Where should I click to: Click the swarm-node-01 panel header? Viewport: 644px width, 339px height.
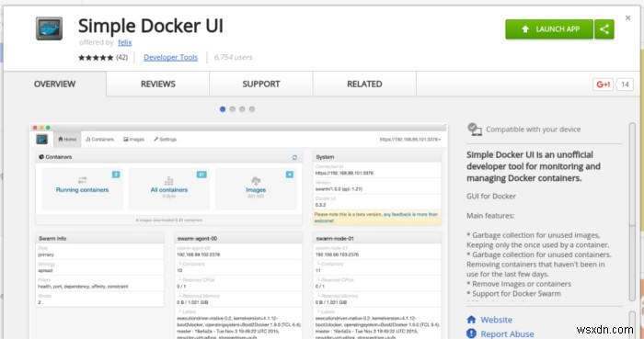377,238
